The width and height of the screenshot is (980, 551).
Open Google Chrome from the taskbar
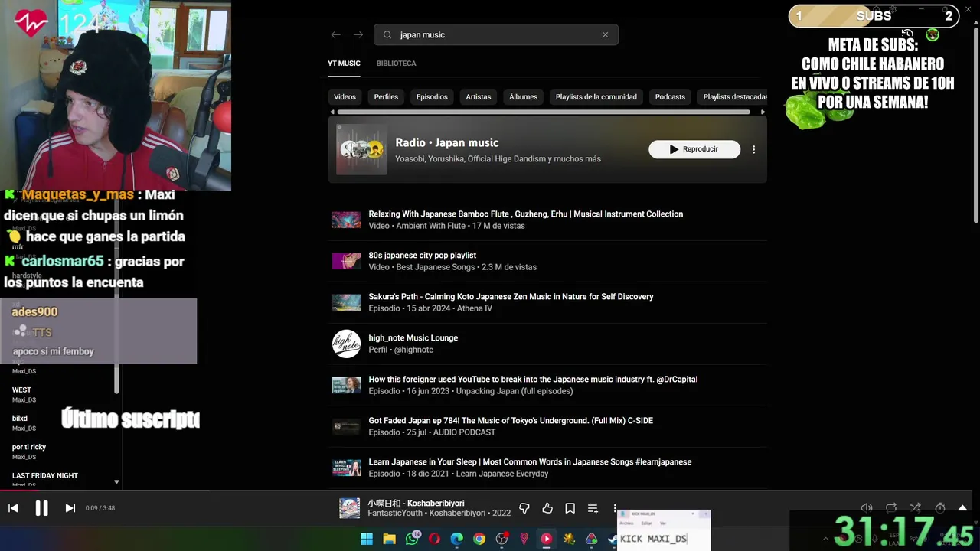(x=479, y=539)
